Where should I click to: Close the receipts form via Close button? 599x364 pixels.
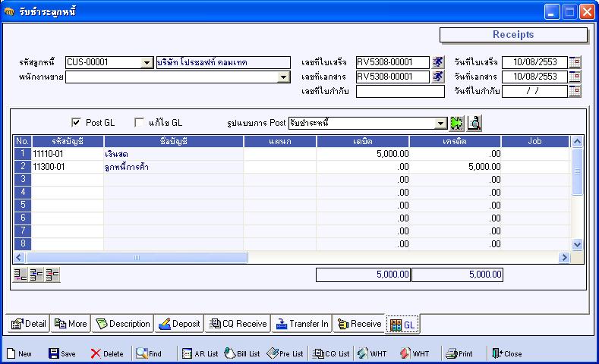(507, 353)
